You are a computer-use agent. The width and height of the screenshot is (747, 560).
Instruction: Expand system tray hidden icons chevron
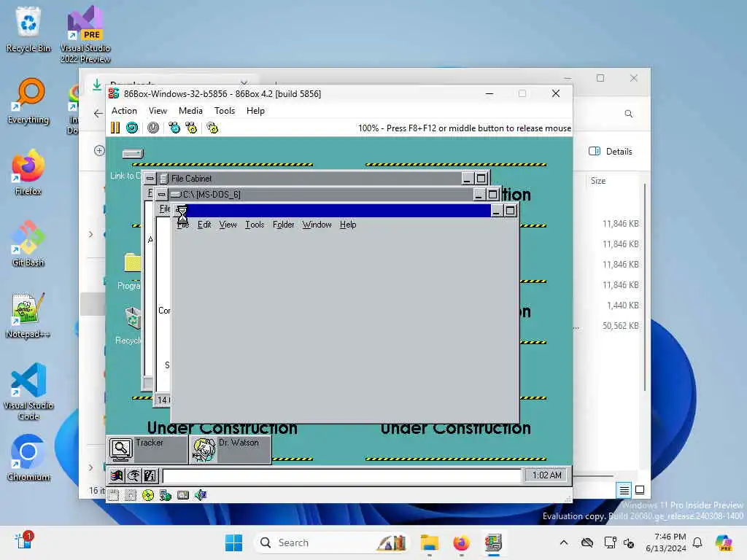(564, 542)
